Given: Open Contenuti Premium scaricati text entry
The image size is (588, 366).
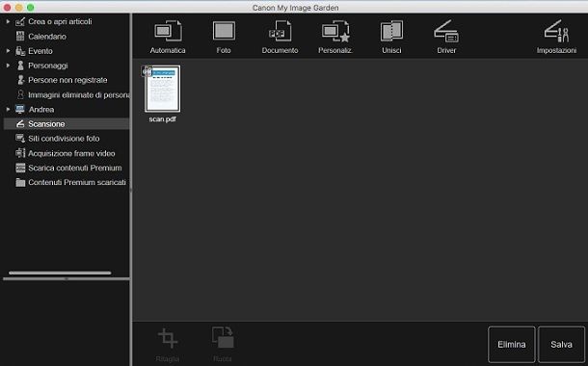Looking at the screenshot, I should (x=77, y=182).
